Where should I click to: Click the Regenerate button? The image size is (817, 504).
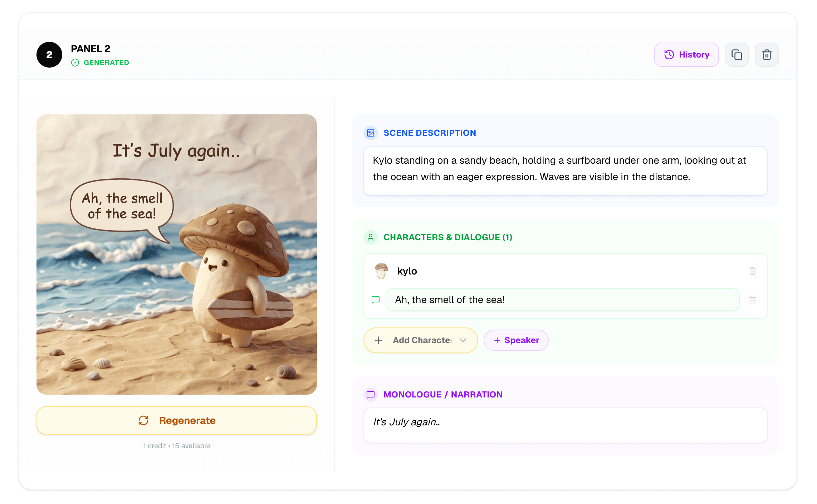pyautogui.click(x=177, y=420)
